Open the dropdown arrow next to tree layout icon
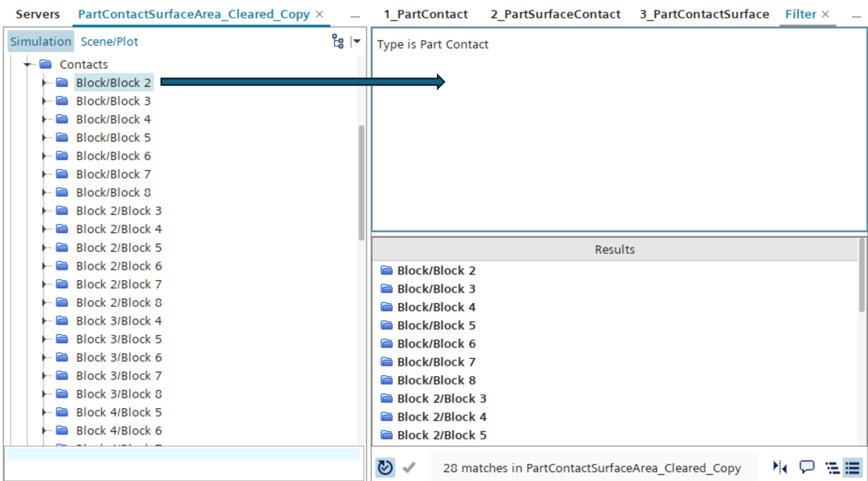 point(356,41)
